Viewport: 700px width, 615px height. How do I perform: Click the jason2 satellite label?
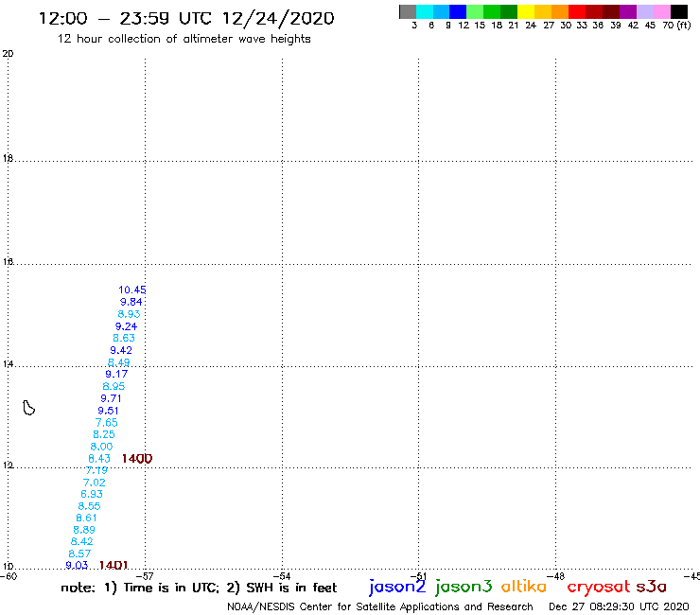[397, 587]
